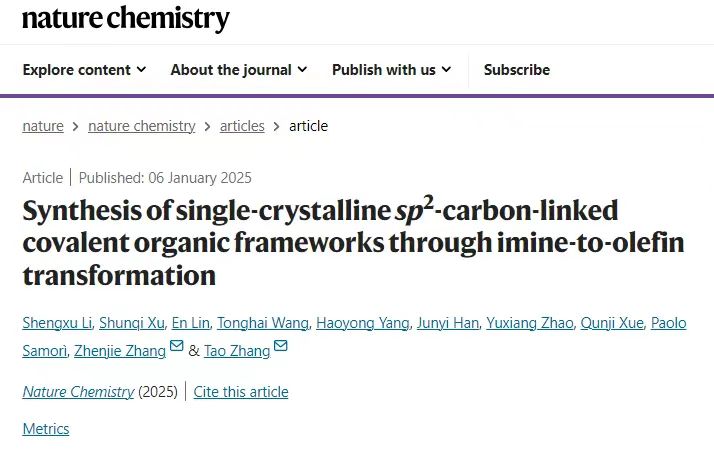This screenshot has height=454, width=714.
Task: Open the nature chemistry breadcrumb link
Action: pyautogui.click(x=142, y=126)
